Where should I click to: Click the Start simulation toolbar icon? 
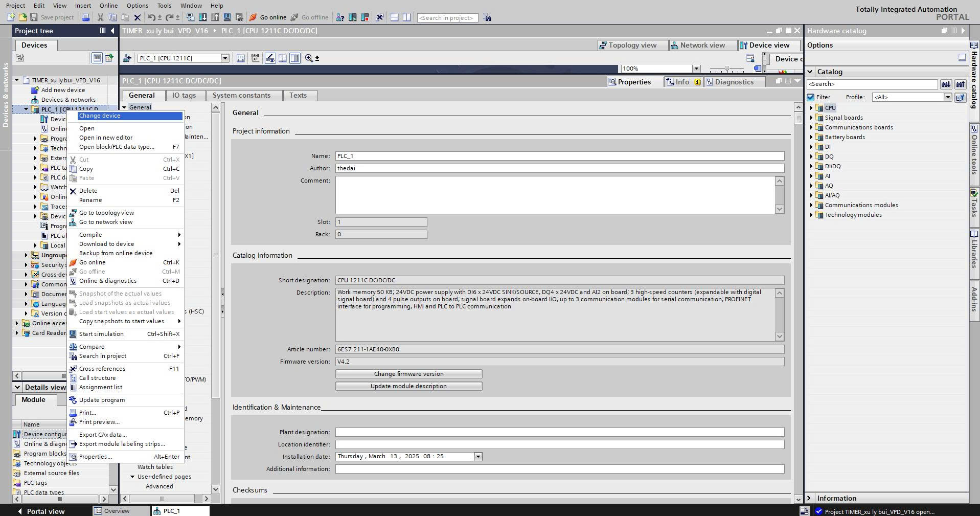pos(227,17)
